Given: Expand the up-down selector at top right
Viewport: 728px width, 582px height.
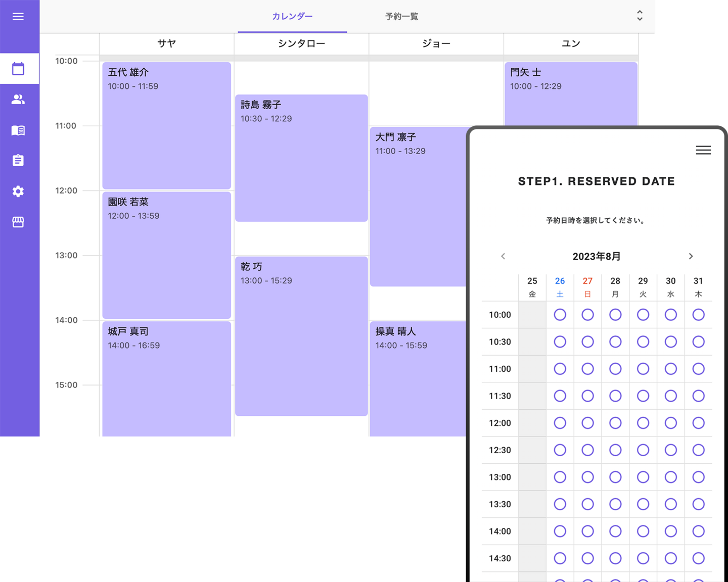Looking at the screenshot, I should (640, 16).
